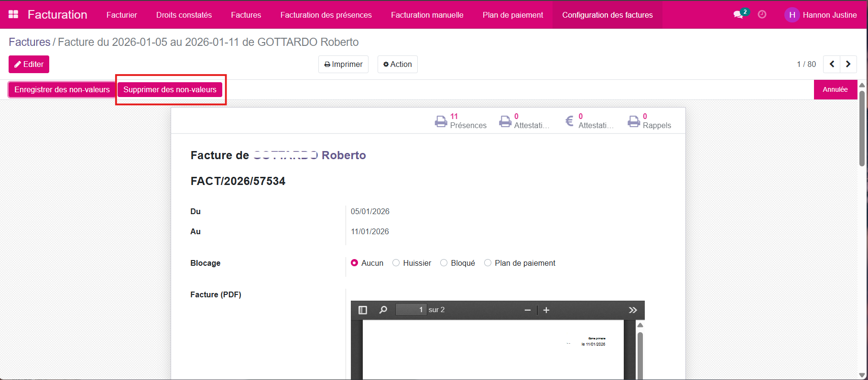Open the Droits constatés menu
The height and width of the screenshot is (380, 868).
[x=184, y=15]
